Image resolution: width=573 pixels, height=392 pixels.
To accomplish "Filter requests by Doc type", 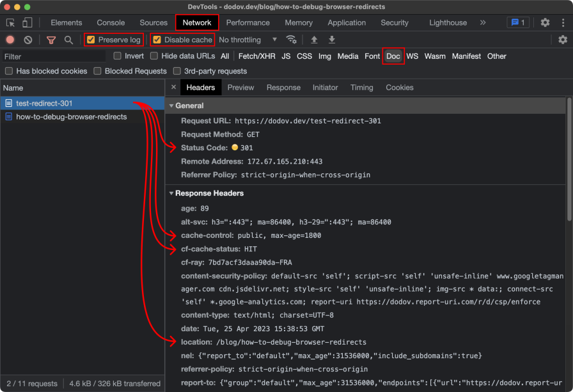I will pyautogui.click(x=393, y=56).
